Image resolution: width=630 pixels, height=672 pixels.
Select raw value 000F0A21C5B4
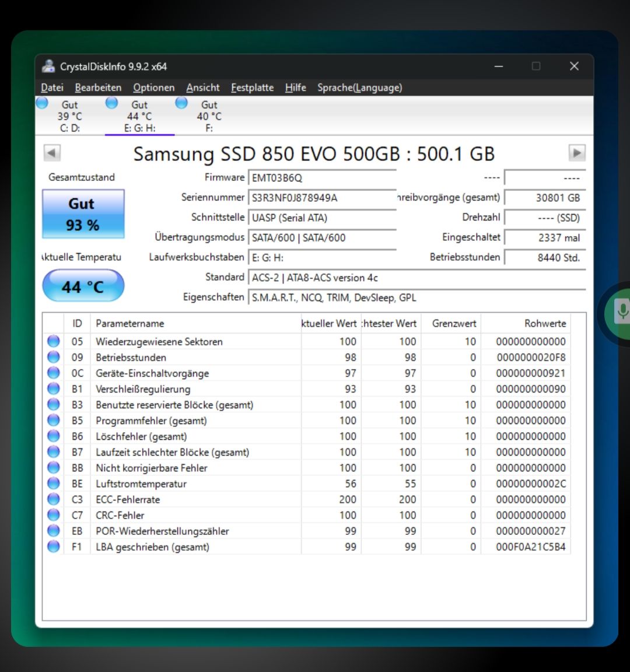coord(531,547)
